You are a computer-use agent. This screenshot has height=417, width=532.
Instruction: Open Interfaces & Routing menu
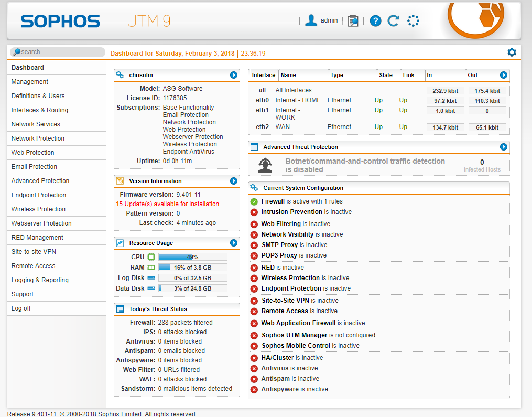[57, 110]
